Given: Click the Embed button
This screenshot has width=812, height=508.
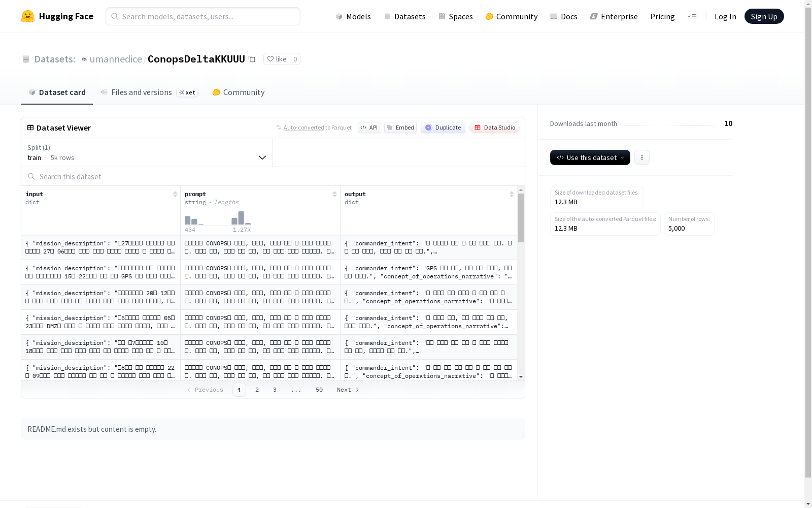Looking at the screenshot, I should tap(400, 128).
